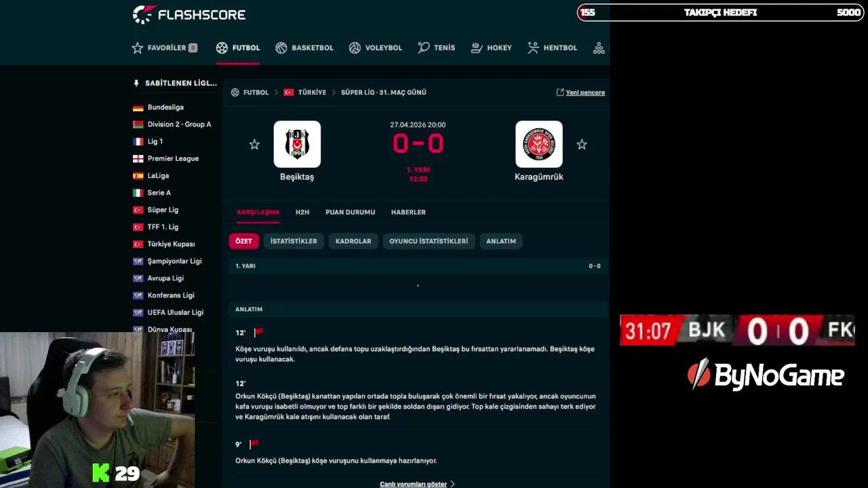Open Premier League in sidebar

173,159
